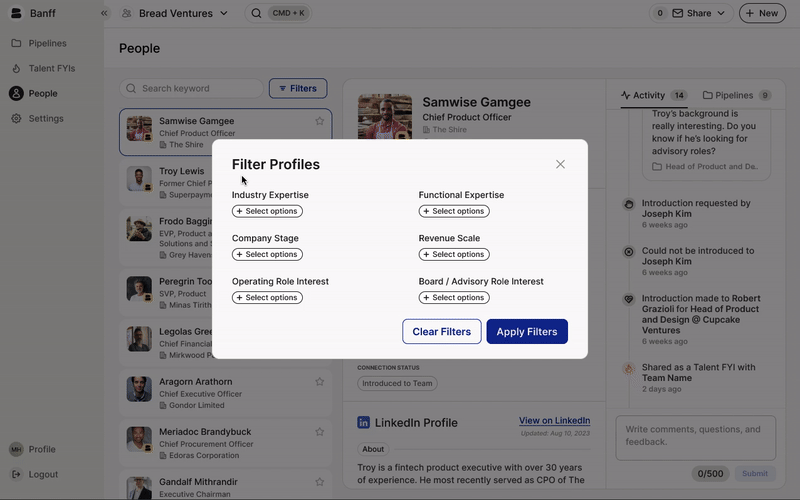Star Aragorn Arathorn in the people list
This screenshot has width=800, height=500.
(319, 382)
